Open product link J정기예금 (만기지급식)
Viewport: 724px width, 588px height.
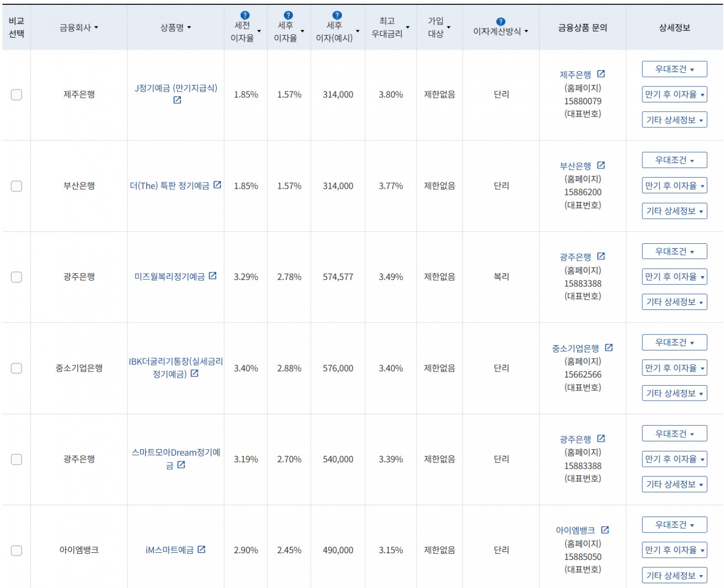click(x=176, y=88)
